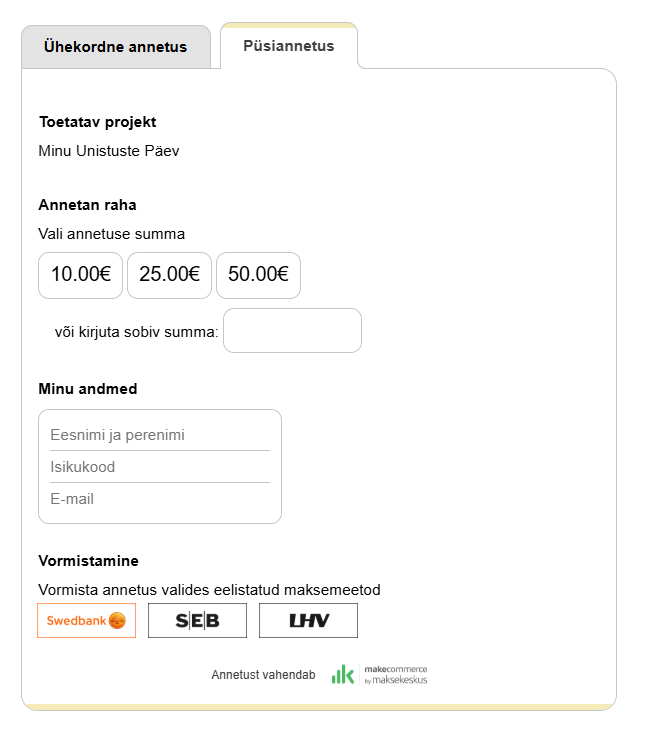
Task: Choose the SEB bank payment logo
Action: click(x=197, y=620)
